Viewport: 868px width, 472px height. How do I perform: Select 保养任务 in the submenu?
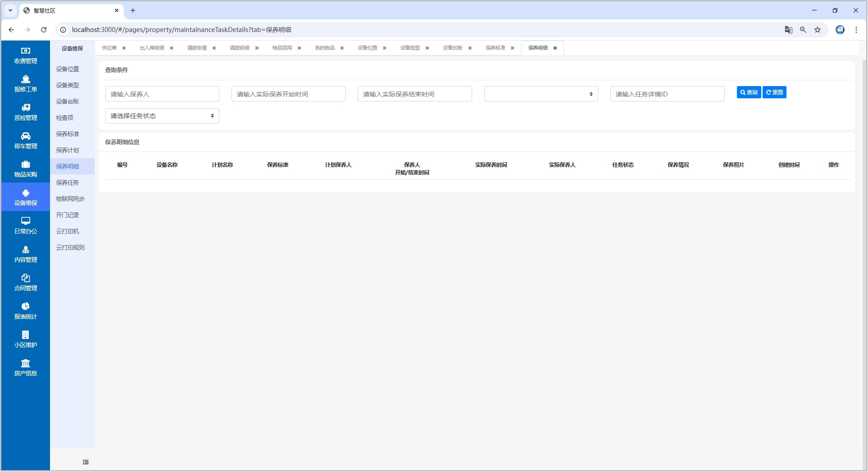(x=68, y=183)
